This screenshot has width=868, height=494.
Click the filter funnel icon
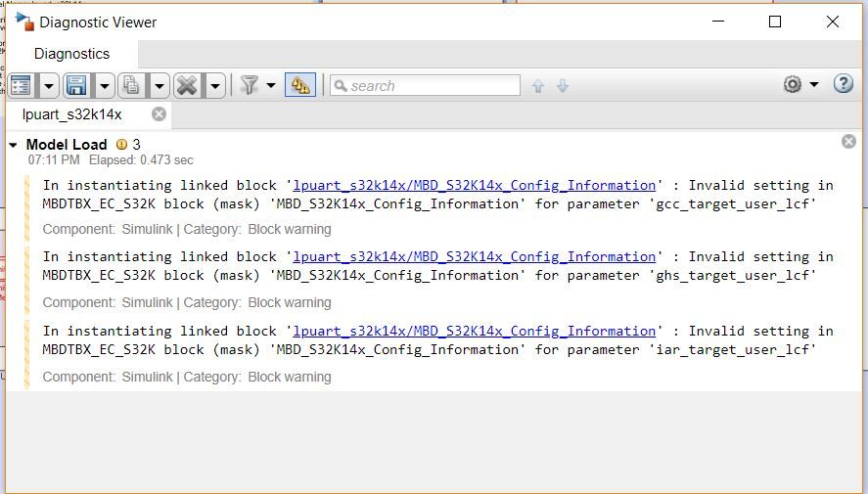tap(250, 85)
